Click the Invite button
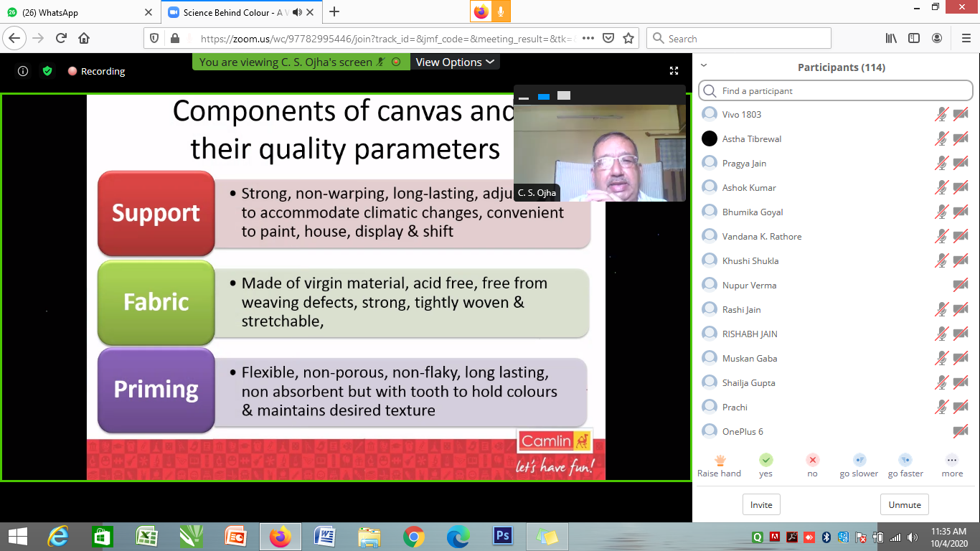Viewport: 980px width, 551px height. click(761, 504)
